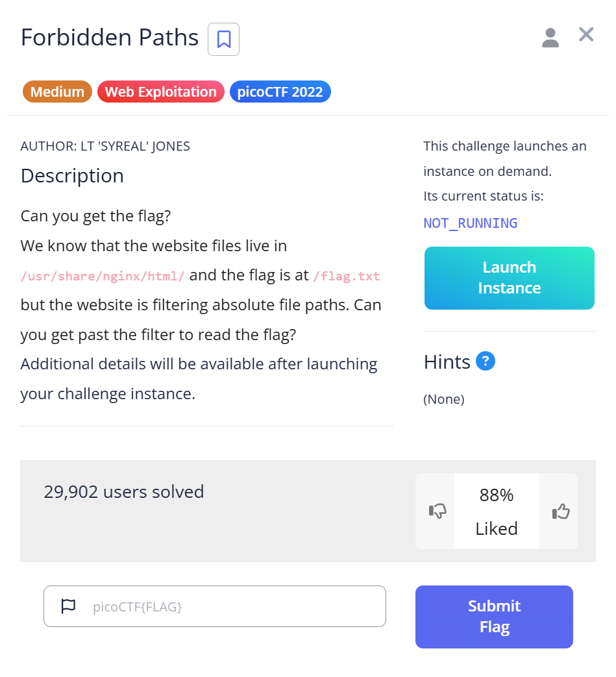Bookmark the Forbidden Paths challenge
This screenshot has height=677, width=616.
[223, 39]
